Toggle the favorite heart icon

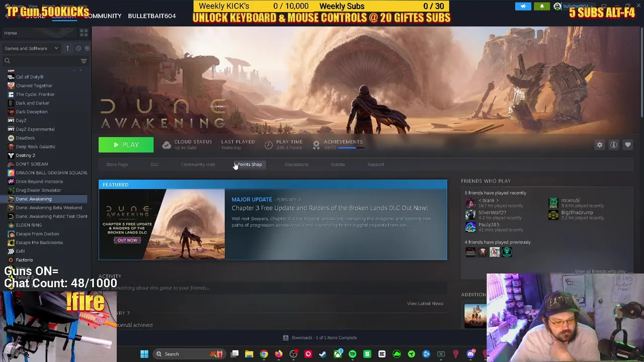click(x=628, y=145)
